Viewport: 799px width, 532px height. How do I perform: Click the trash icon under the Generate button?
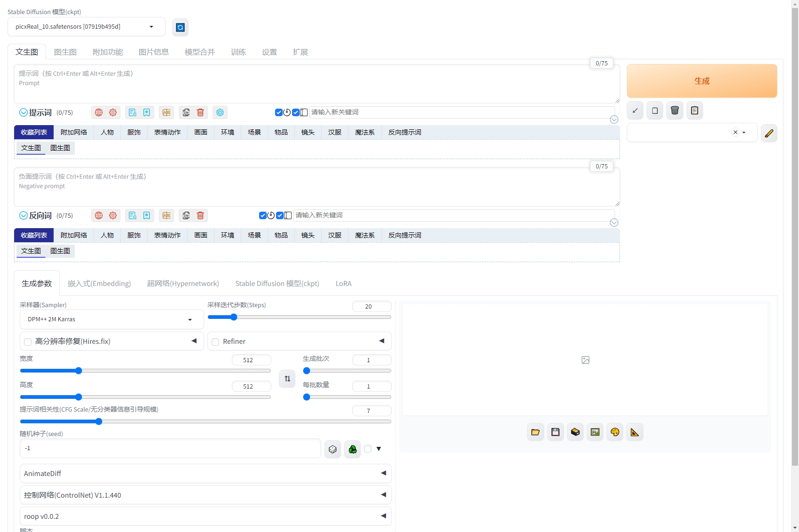(x=674, y=111)
